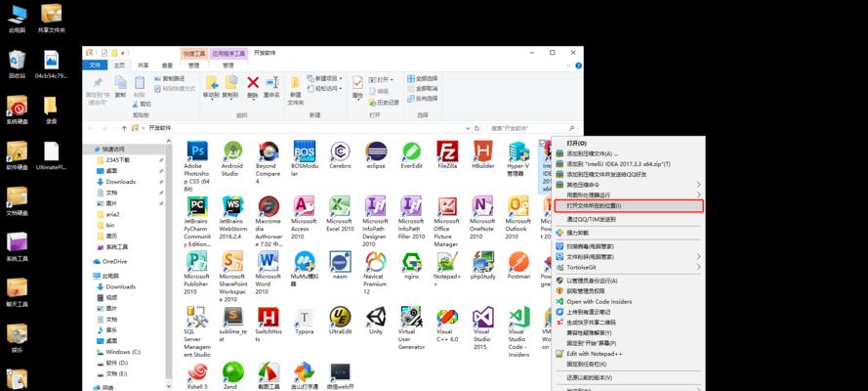Select the Hyper-V manager icon
This screenshot has height=391, width=868.
point(518,152)
